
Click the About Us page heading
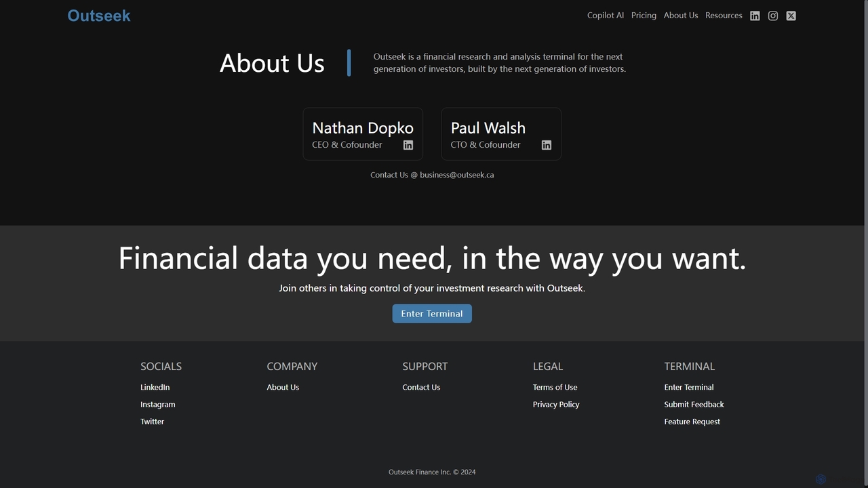coord(272,63)
